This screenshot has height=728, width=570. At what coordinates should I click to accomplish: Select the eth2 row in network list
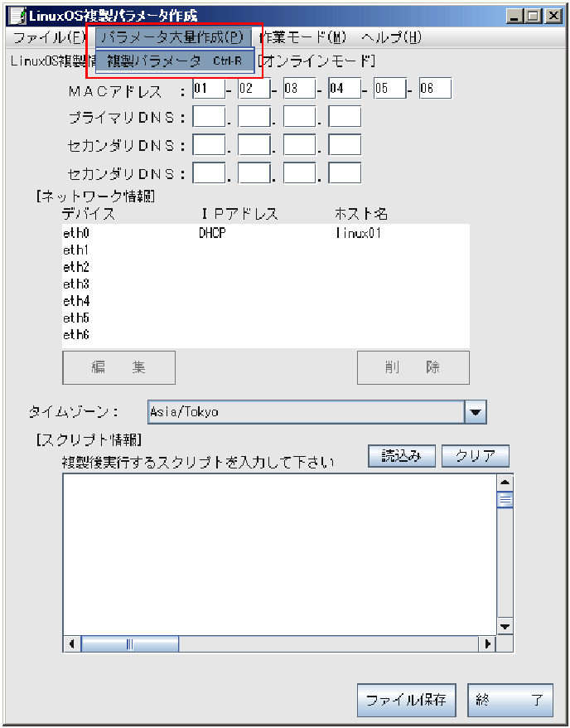tap(266, 267)
